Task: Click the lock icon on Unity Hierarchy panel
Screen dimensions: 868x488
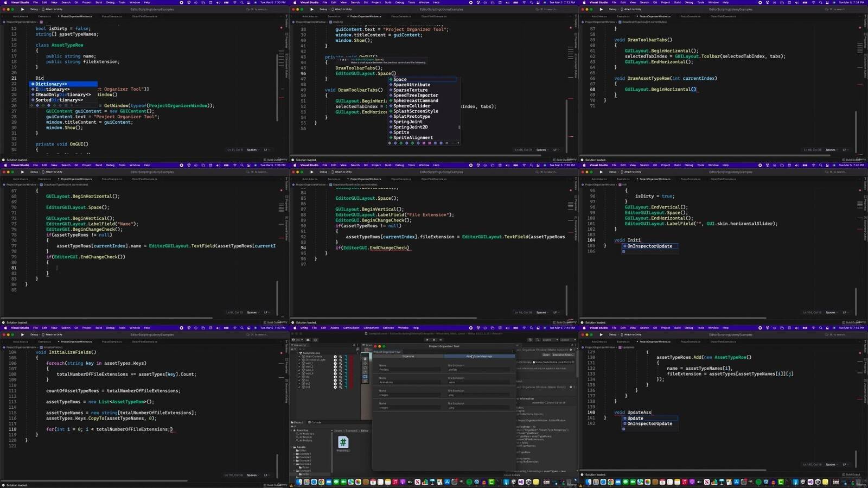Action: coord(354,345)
